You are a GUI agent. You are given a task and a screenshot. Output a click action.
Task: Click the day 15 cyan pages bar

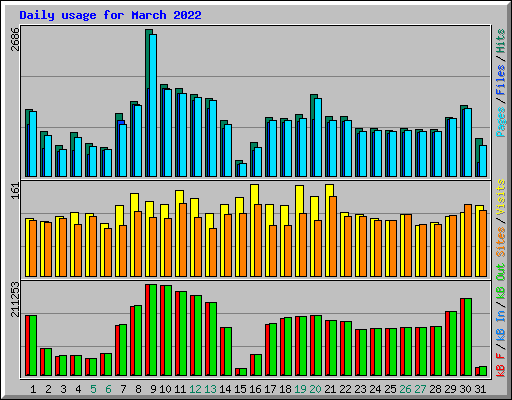pos(243,170)
